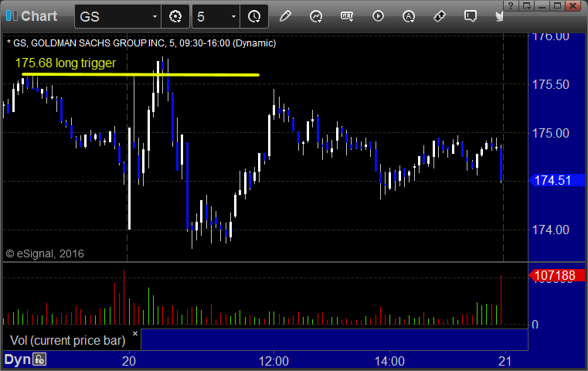The width and height of the screenshot is (588, 371).
Task: Click the 174.00 price axis label
Action: coord(550,230)
